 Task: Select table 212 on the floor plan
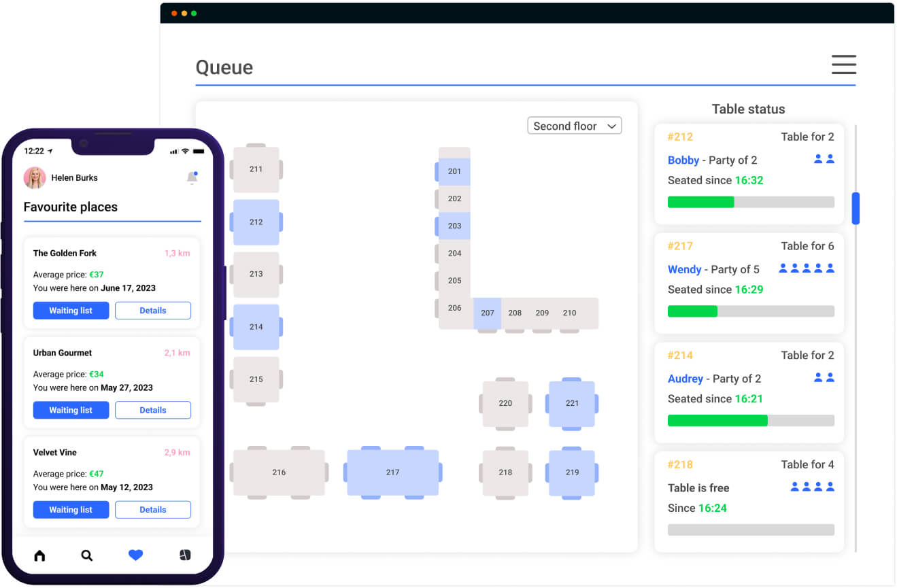click(256, 222)
